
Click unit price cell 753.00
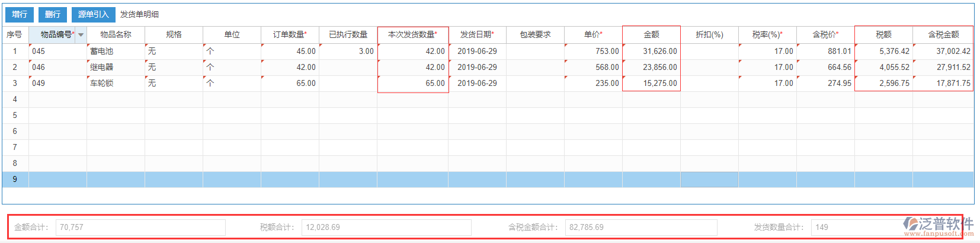(x=593, y=52)
